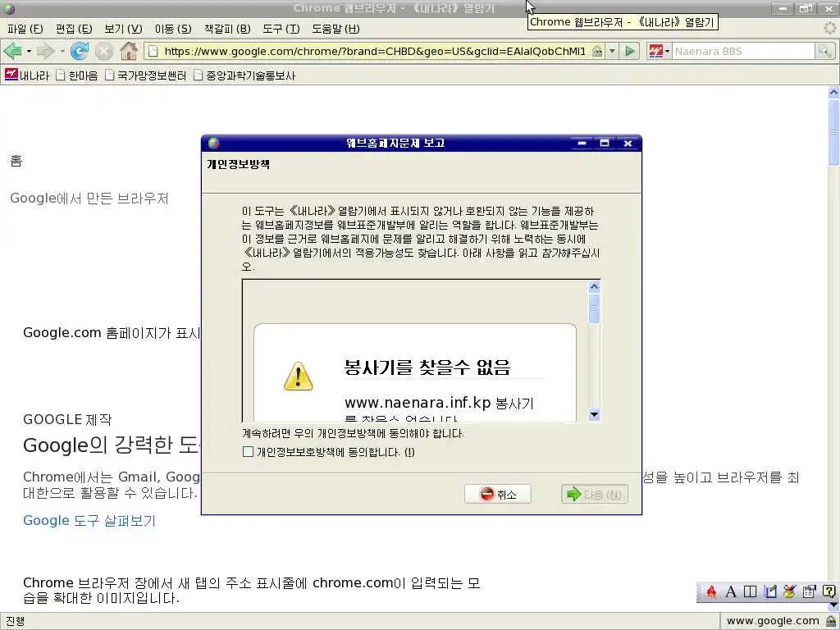Image resolution: width=840 pixels, height=630 pixels.
Task: Open the 편집 (E) menu
Action: tap(74, 29)
